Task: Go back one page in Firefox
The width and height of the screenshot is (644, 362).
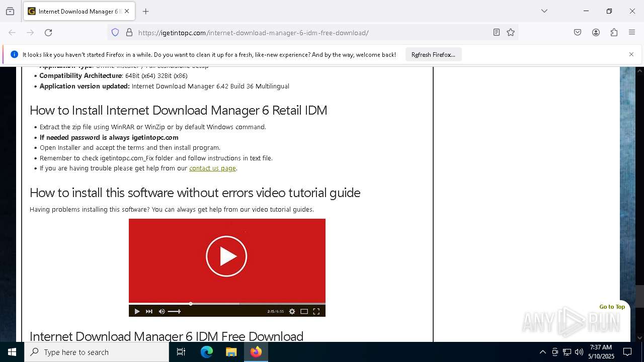Action: (x=12, y=33)
